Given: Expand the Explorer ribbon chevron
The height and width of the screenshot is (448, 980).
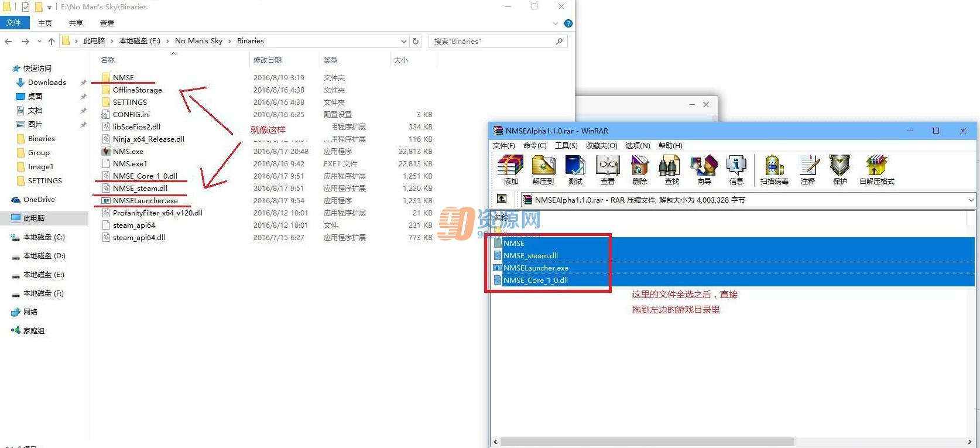Looking at the screenshot, I should point(556,23).
